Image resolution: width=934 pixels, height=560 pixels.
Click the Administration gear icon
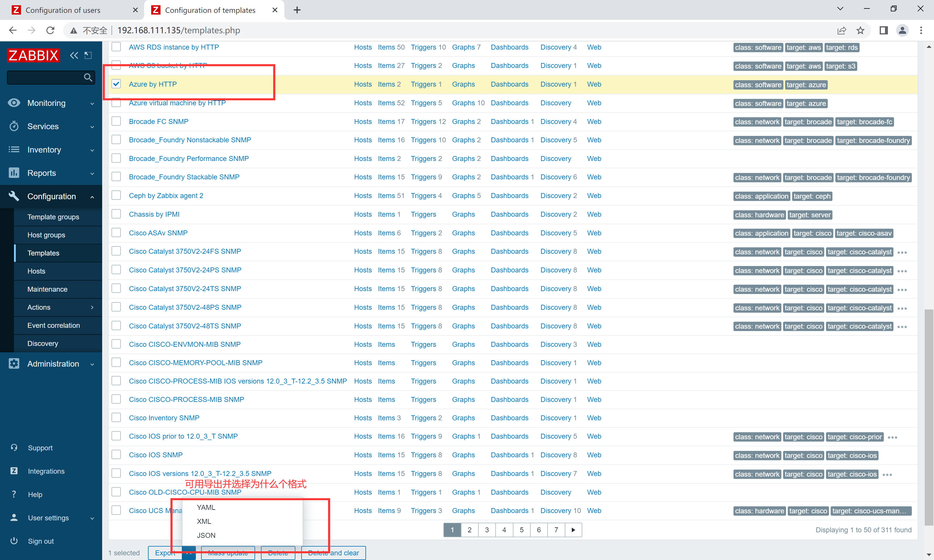[14, 363]
